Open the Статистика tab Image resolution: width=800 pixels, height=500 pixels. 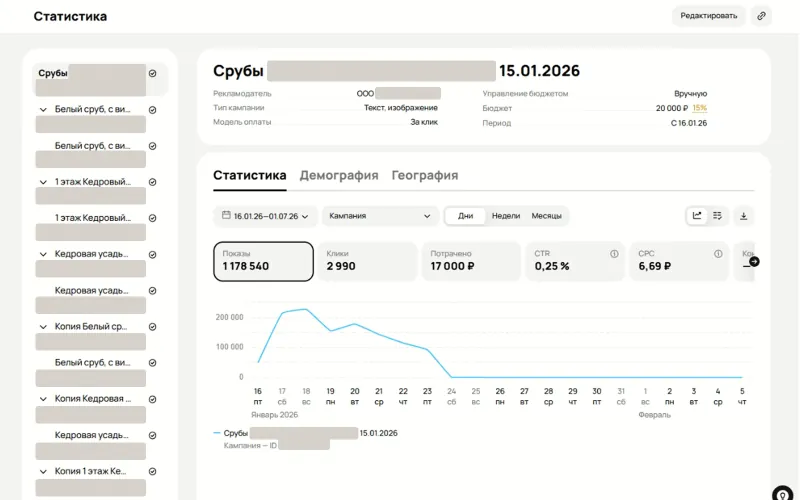[x=249, y=176]
